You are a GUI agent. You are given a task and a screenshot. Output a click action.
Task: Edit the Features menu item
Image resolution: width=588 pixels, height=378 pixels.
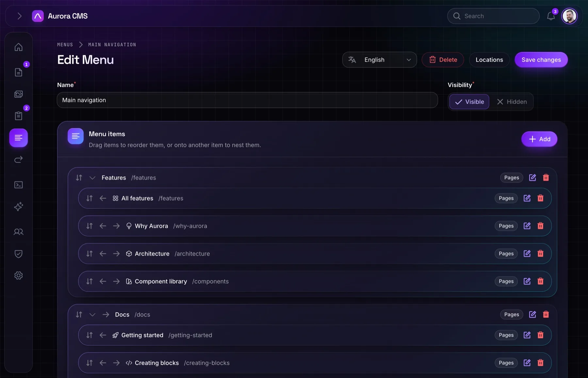pyautogui.click(x=532, y=177)
